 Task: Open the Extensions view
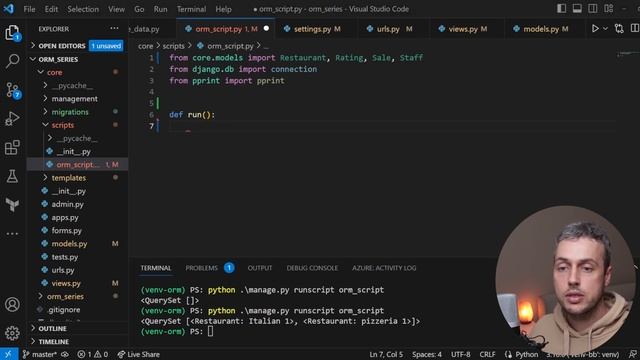point(12,147)
